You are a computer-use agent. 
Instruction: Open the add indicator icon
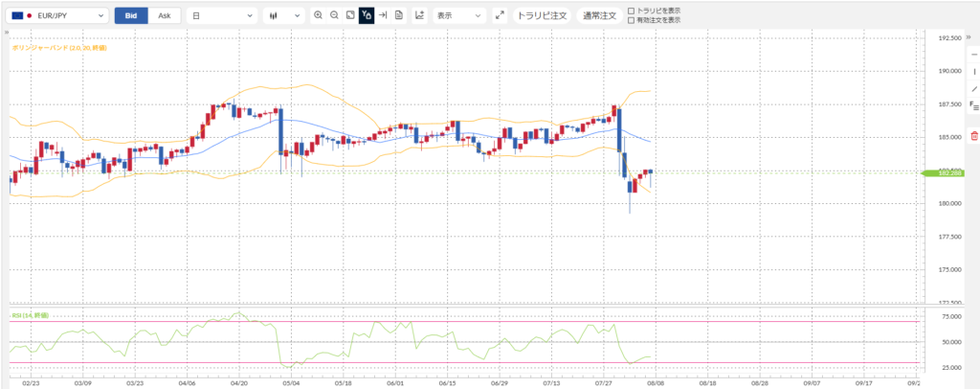[419, 15]
